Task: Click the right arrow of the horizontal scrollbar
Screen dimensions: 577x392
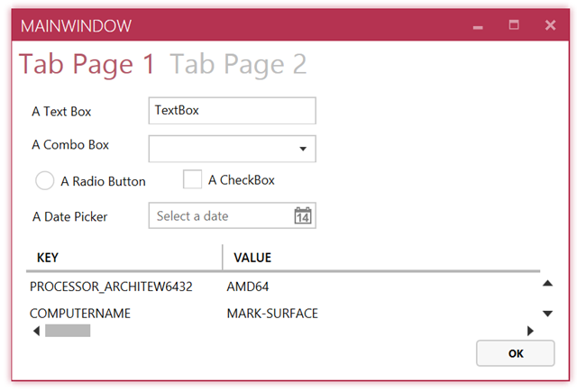Action: click(x=530, y=331)
